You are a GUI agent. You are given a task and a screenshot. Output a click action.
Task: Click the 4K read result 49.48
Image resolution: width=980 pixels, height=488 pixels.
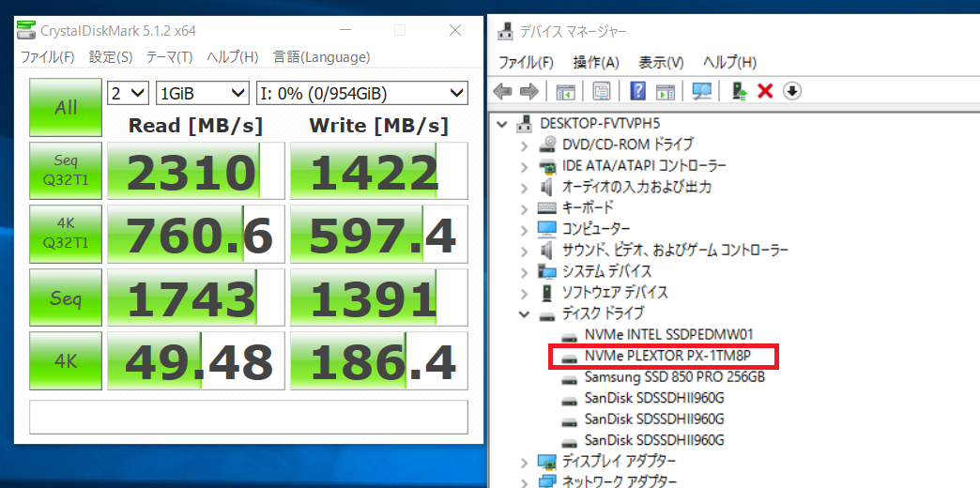[x=195, y=361]
